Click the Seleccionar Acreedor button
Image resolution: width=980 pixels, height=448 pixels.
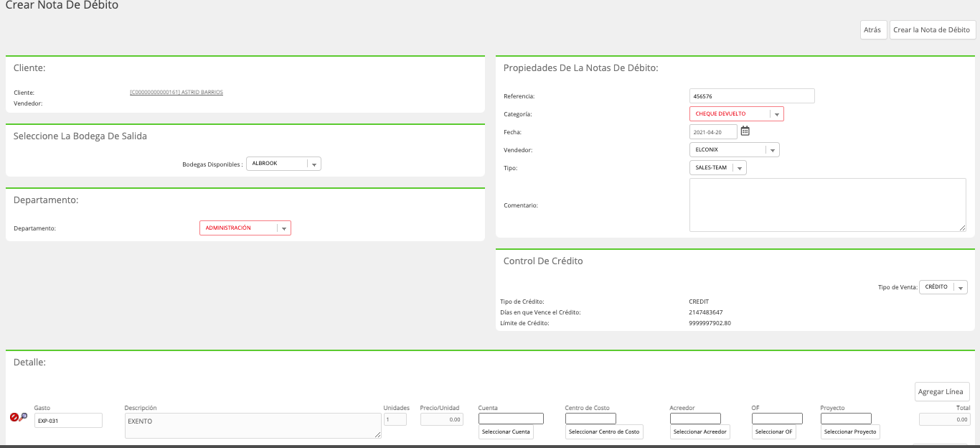click(x=700, y=432)
